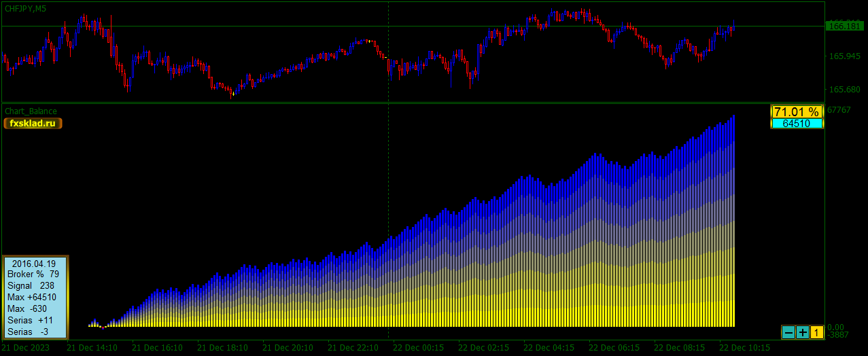Click the 21 Dec 16:10 time label

157,348
